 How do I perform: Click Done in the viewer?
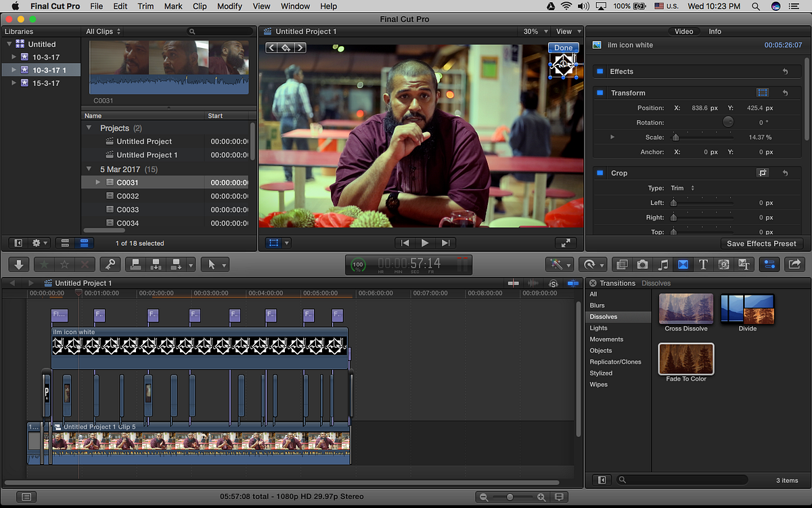563,48
